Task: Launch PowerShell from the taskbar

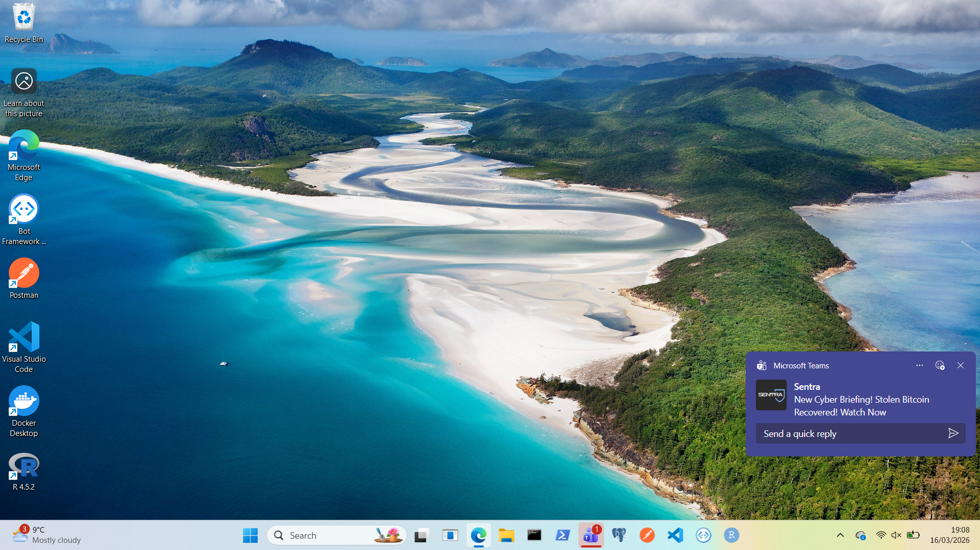Action: (x=563, y=535)
